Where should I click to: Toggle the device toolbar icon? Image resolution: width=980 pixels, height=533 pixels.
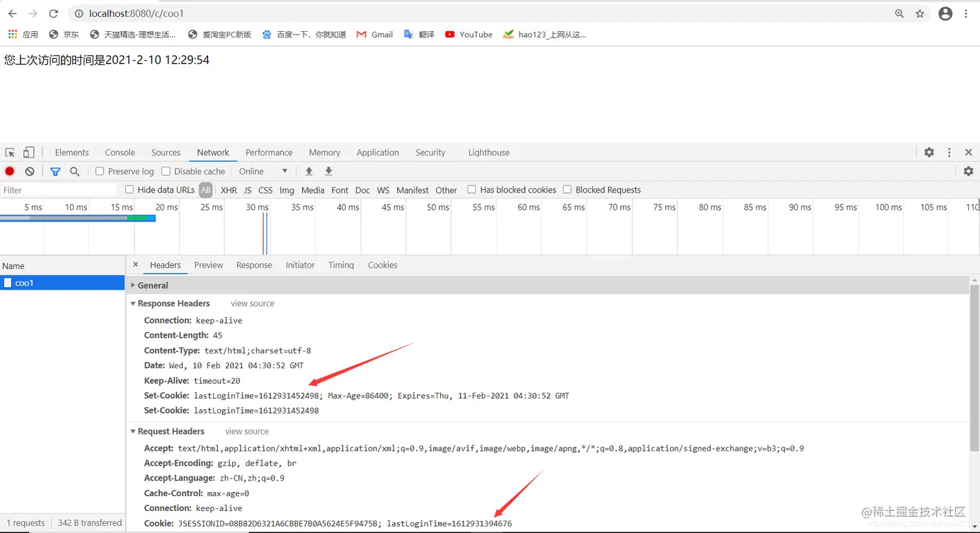tap(29, 152)
